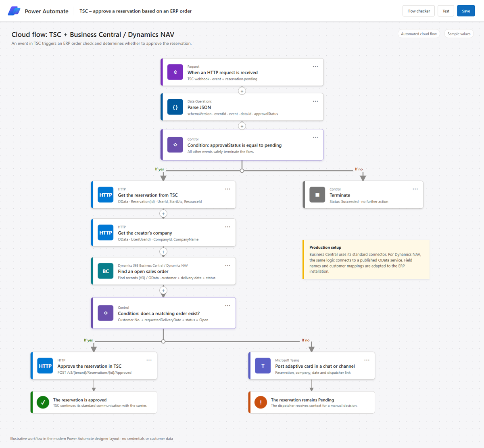Select the 'Terminate' step title
Screen dimensions: 484x448
(340, 195)
